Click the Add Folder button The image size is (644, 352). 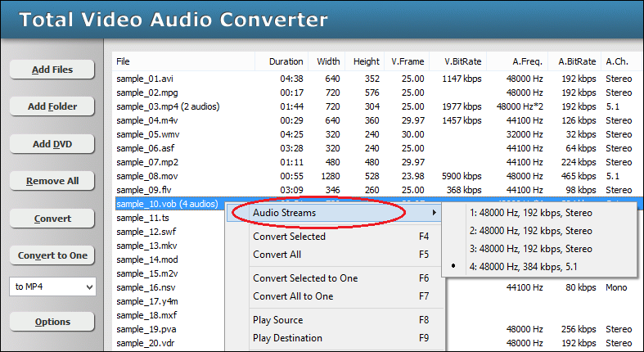52,106
